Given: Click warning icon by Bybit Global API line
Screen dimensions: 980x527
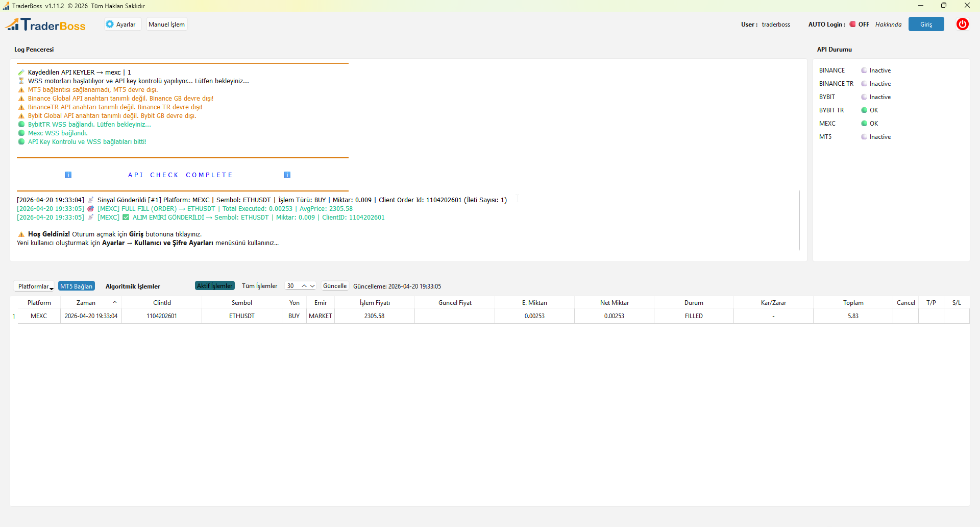Looking at the screenshot, I should click(x=21, y=116).
